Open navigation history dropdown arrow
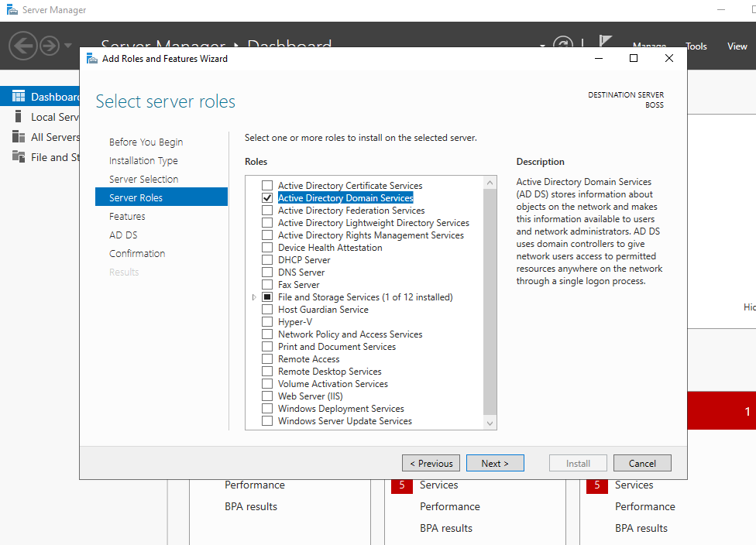The image size is (756, 545). [68, 46]
